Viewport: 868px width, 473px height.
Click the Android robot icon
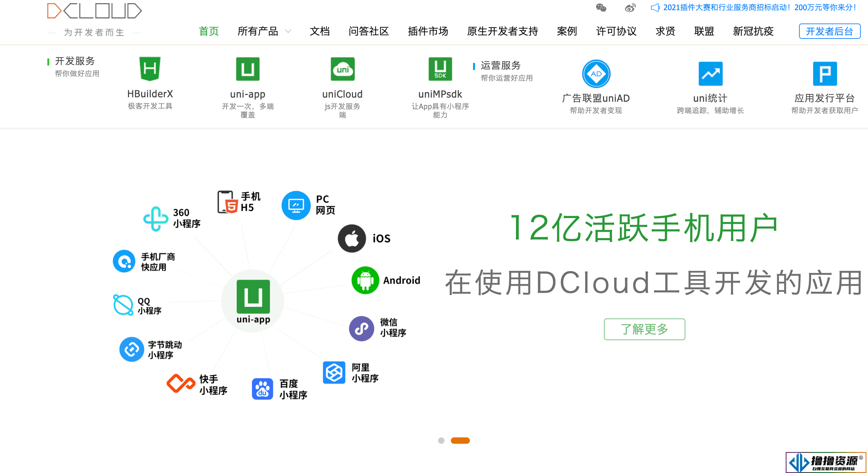tap(365, 280)
